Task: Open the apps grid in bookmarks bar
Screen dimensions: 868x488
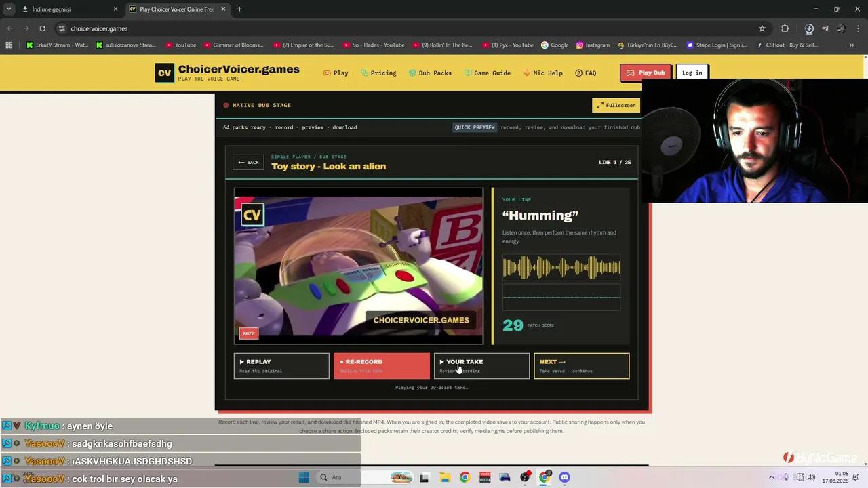Action: tap(9, 45)
